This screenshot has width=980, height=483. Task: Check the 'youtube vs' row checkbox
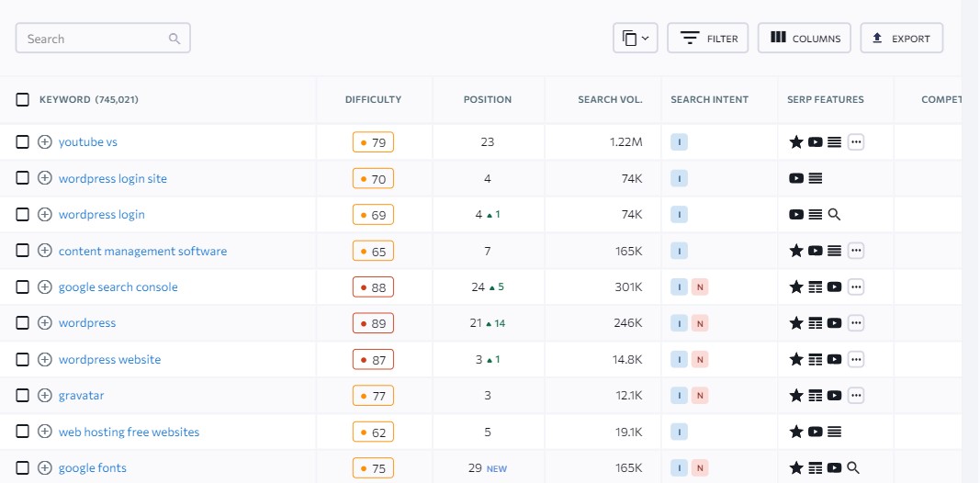(x=22, y=141)
